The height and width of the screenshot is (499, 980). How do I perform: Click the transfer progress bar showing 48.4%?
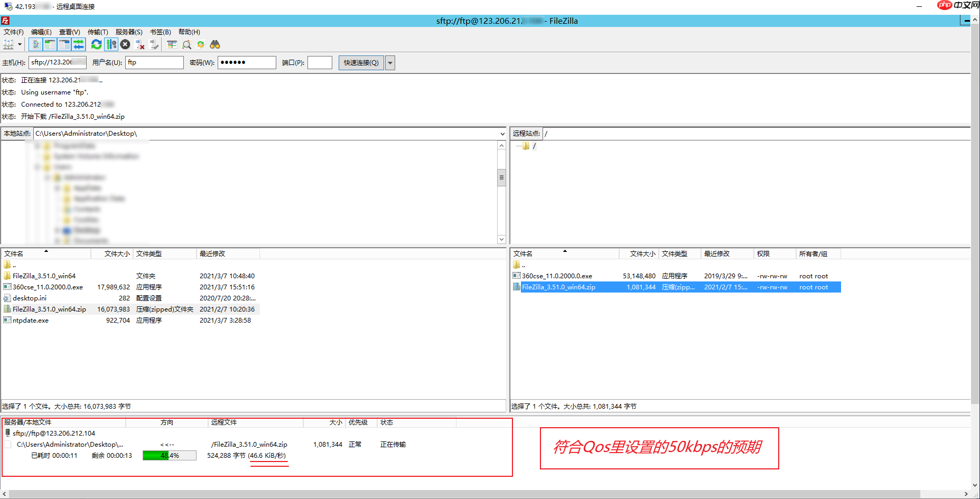tap(168, 455)
